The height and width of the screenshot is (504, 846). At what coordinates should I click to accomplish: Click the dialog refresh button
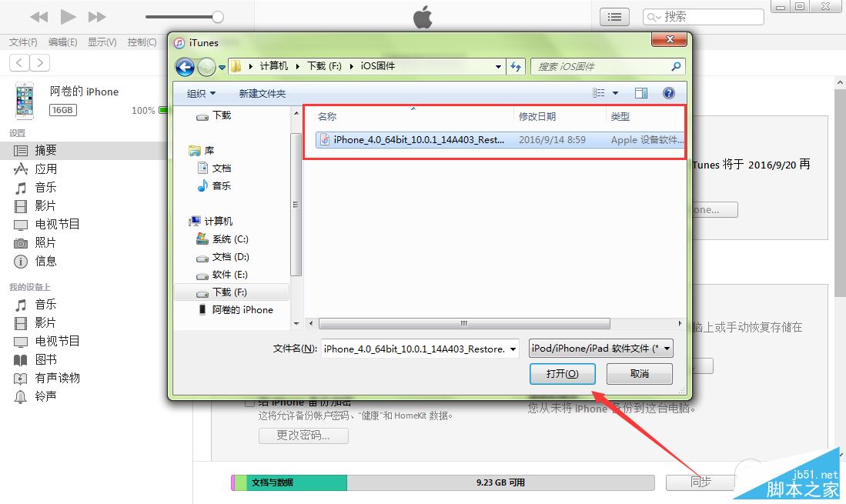point(516,67)
